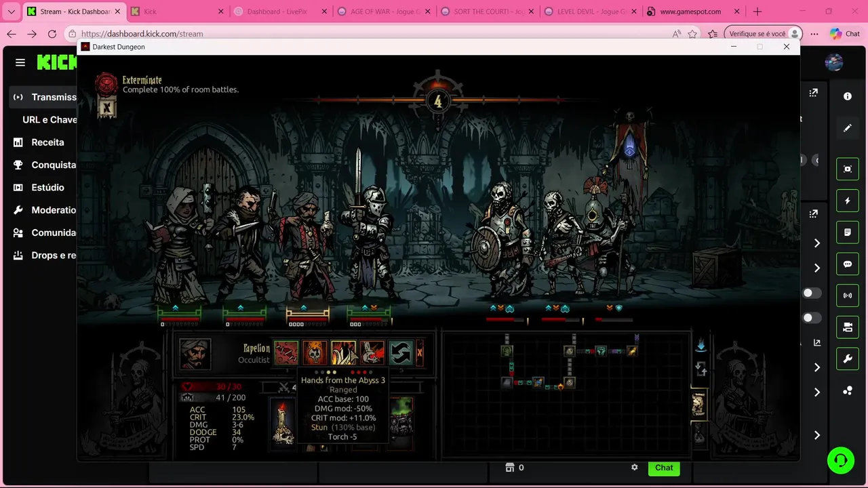
Task: Click the Exterminate quest emblem
Action: (x=106, y=84)
